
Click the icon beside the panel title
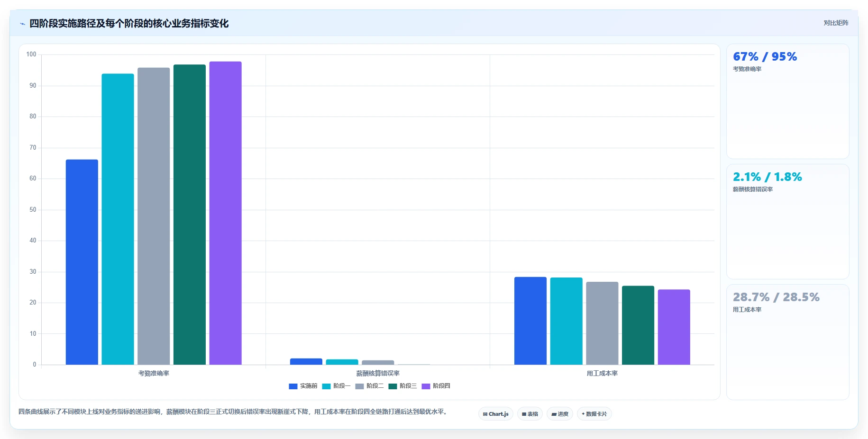point(22,24)
